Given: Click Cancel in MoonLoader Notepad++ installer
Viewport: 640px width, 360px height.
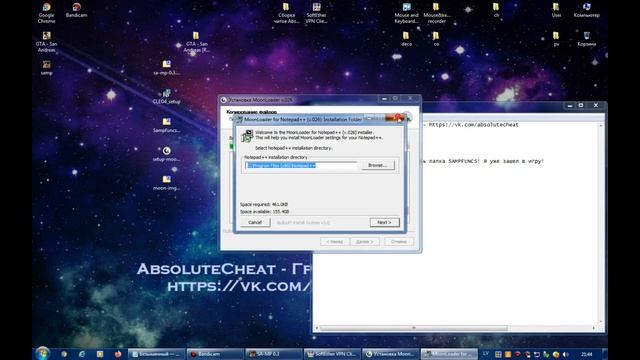Looking at the screenshot, I should tap(255, 222).
